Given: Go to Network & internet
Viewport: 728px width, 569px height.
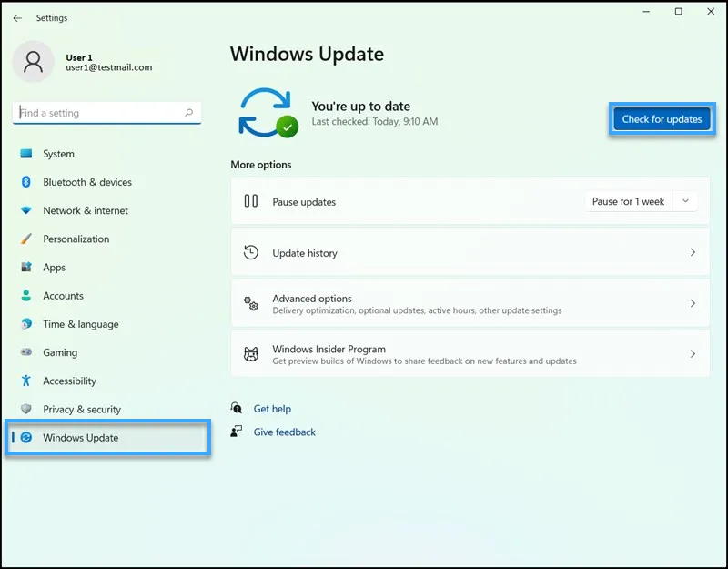Looking at the screenshot, I should click(x=107, y=210).
